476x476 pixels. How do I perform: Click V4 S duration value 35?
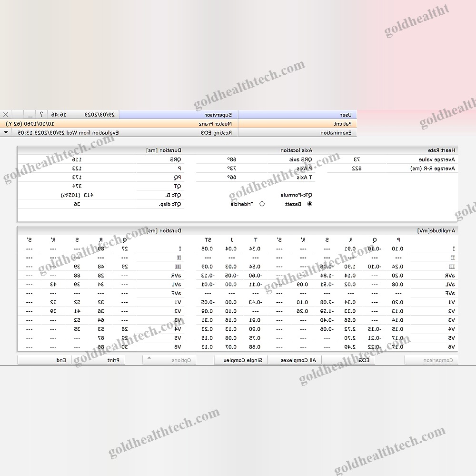[77, 329]
